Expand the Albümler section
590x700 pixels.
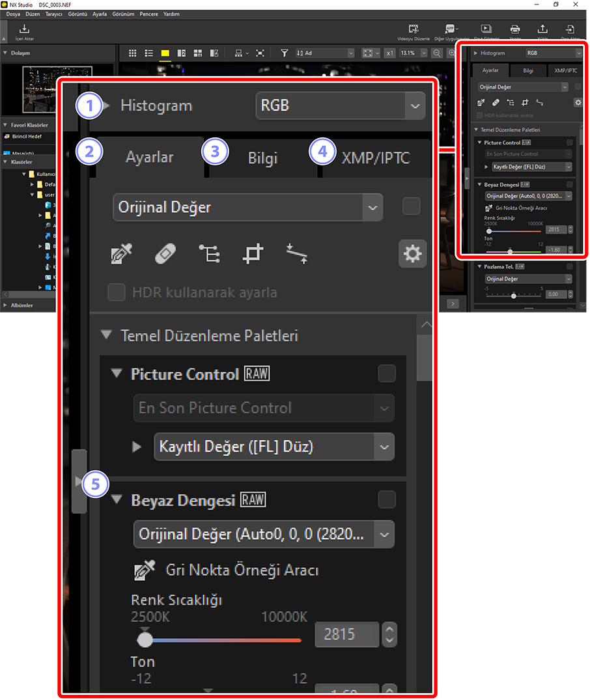point(5,305)
